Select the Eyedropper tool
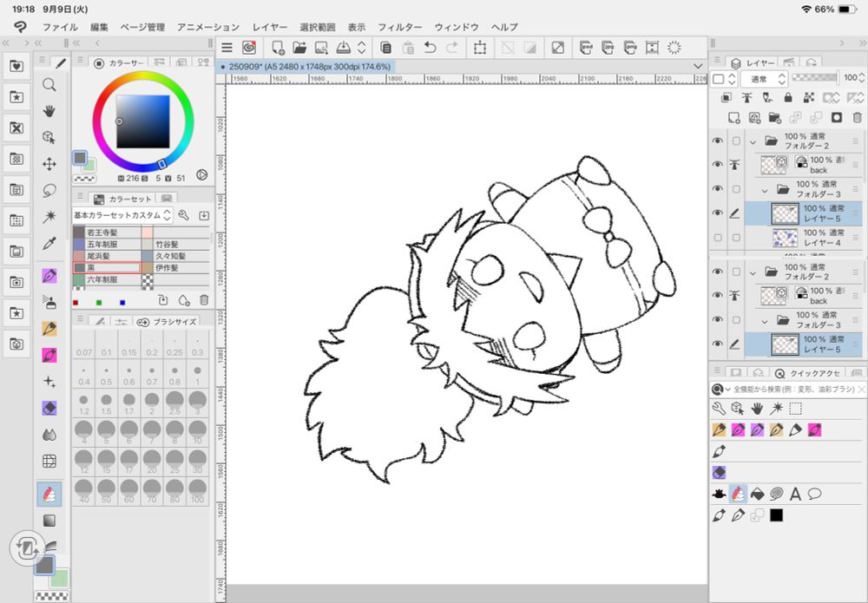The width and height of the screenshot is (868, 603). (49, 244)
